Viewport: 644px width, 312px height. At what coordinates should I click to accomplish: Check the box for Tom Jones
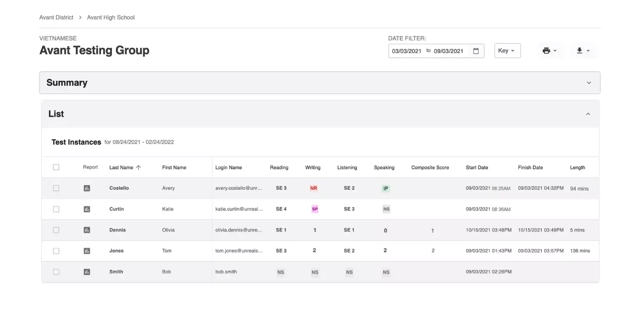click(56, 251)
